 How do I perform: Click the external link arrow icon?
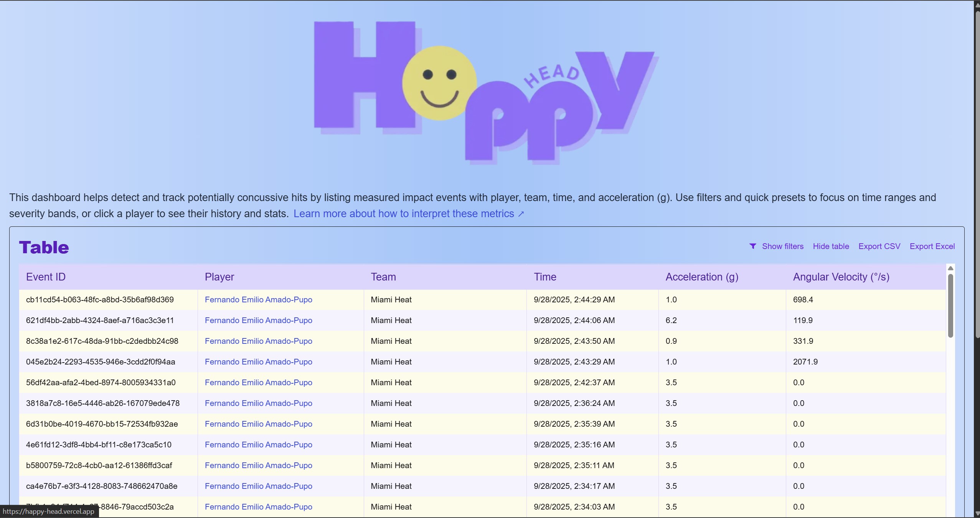click(521, 214)
